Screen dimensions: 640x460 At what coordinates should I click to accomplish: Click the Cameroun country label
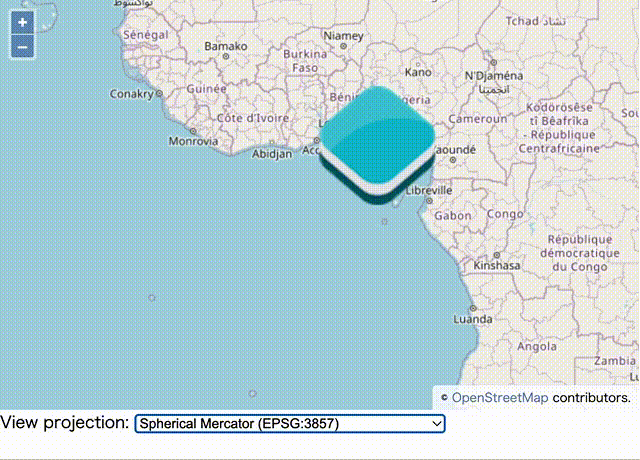[x=478, y=119]
